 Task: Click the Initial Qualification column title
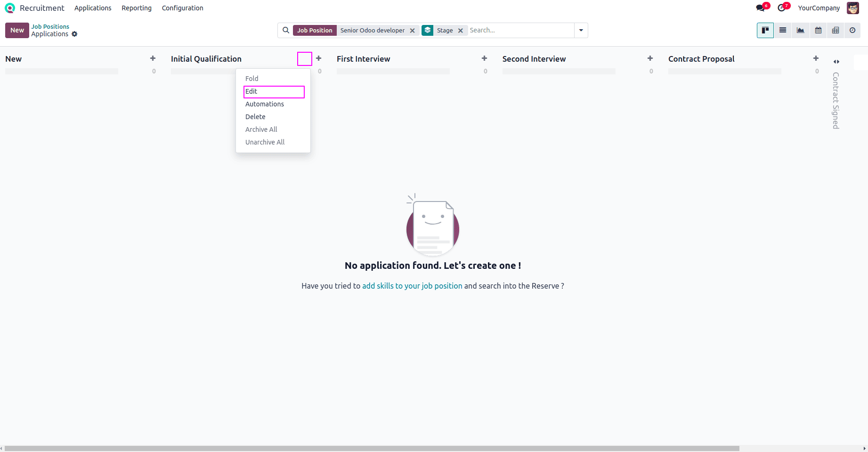(x=206, y=59)
